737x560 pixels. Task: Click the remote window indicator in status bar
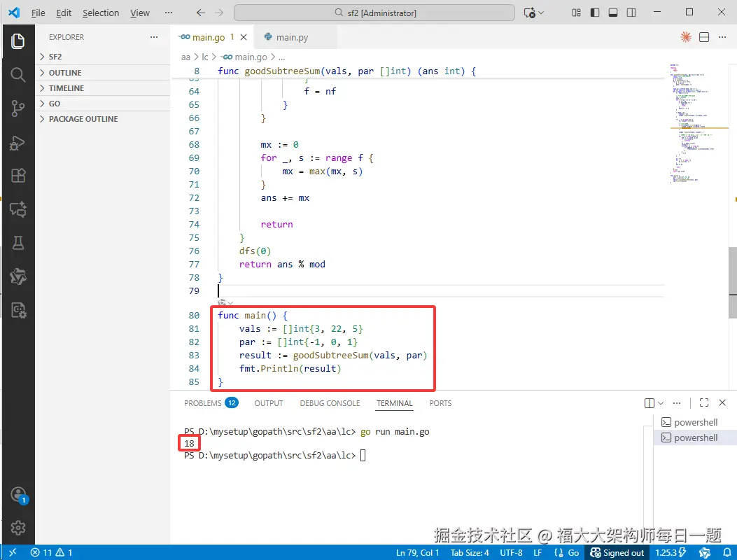13,552
